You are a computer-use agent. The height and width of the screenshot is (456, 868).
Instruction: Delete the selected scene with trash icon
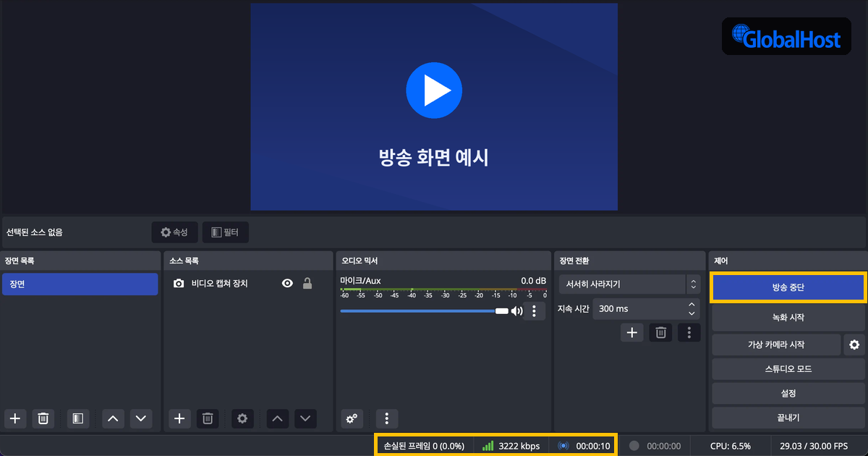coord(43,418)
